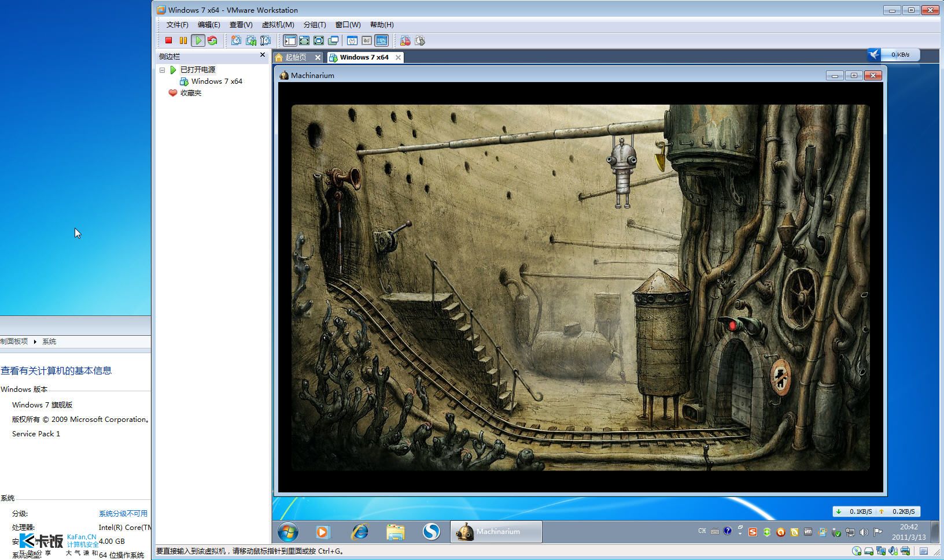Switch to Quick Switch mode icon
This screenshot has width=944, height=560.
click(304, 40)
